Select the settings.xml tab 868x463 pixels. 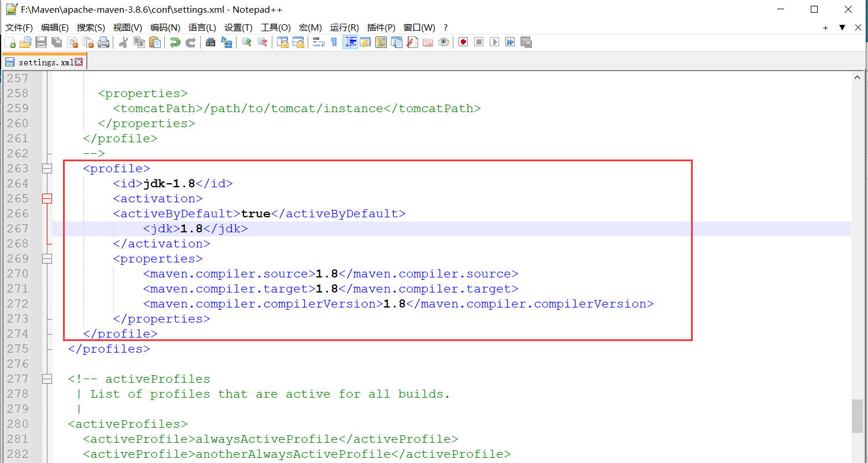tap(44, 62)
